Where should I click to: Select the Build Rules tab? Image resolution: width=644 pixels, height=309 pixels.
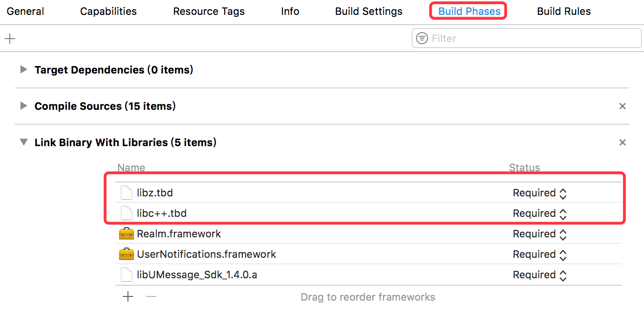[x=563, y=11]
